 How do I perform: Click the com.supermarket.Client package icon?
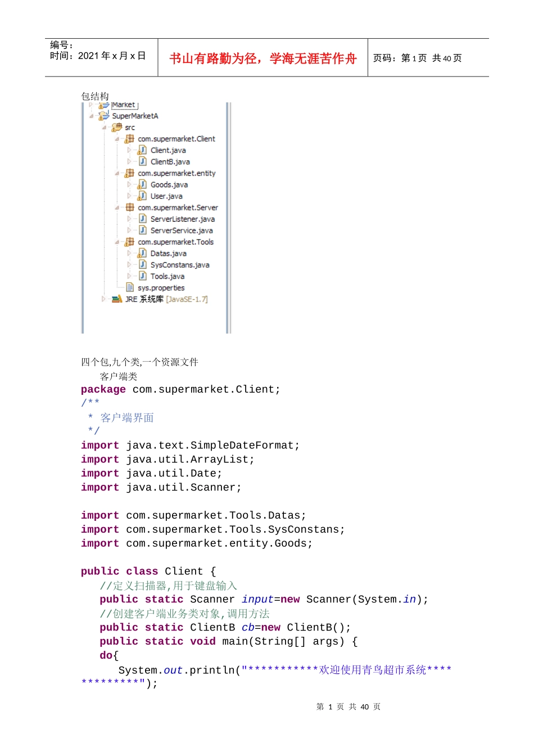130,139
